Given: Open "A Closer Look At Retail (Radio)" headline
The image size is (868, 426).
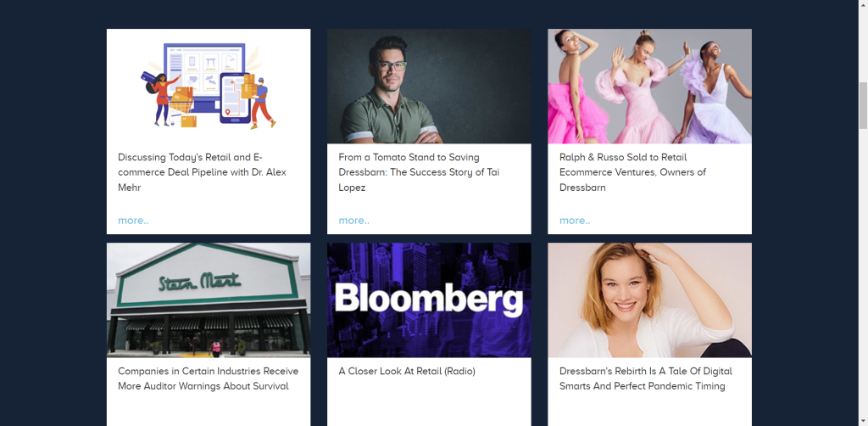Looking at the screenshot, I should pyautogui.click(x=407, y=371).
